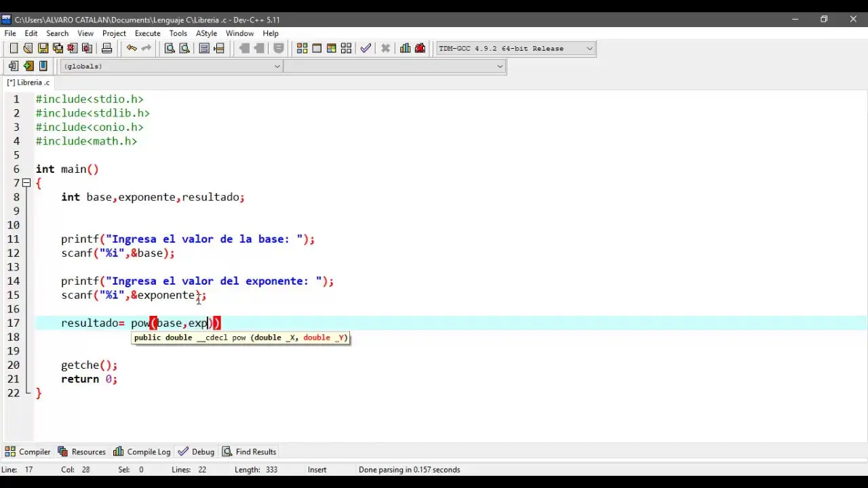Click the Print toolbar icon
Viewport: 868px width, 488px height.
point(106,48)
